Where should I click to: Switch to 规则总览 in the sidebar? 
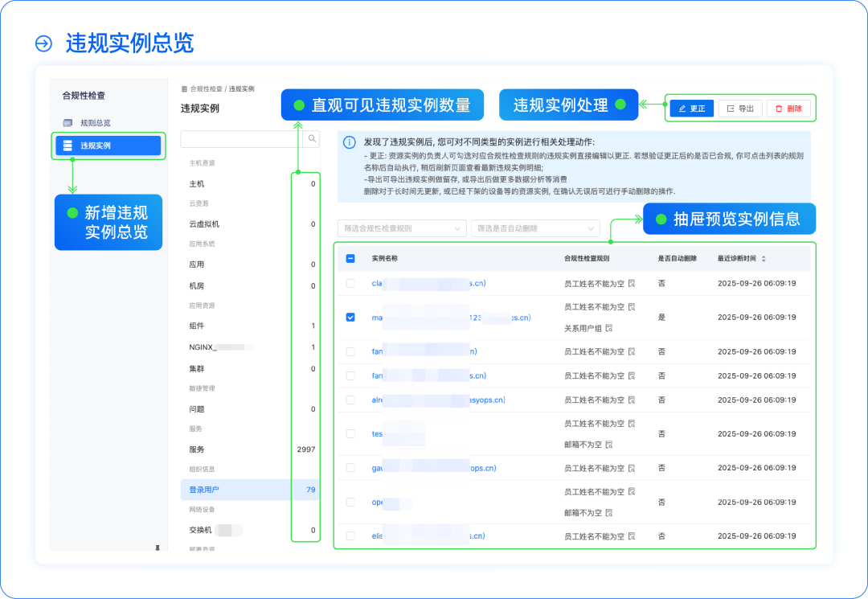point(95,121)
